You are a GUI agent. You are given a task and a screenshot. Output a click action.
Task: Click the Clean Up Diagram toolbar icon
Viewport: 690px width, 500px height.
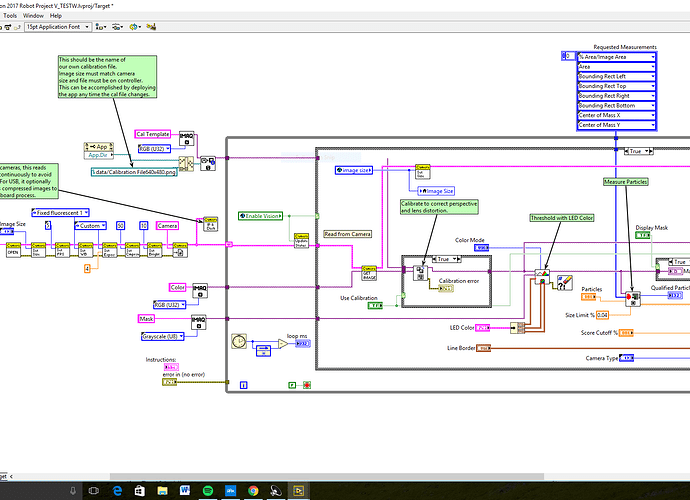point(151,27)
